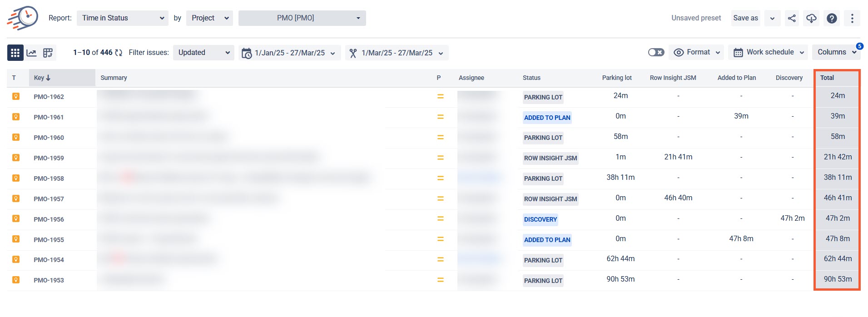Click the Discovery column header
Screen dimensions: 868x317
[x=789, y=78]
